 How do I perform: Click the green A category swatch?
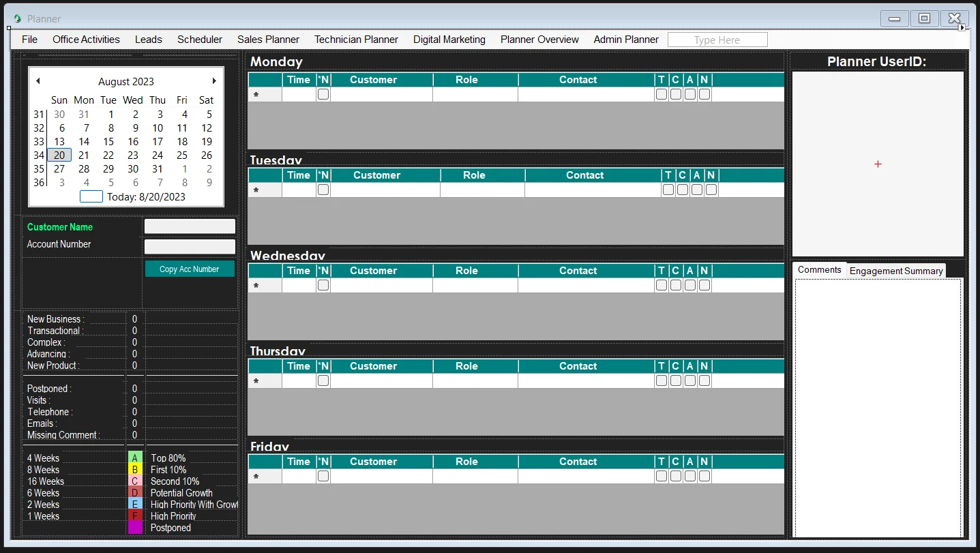(135, 458)
